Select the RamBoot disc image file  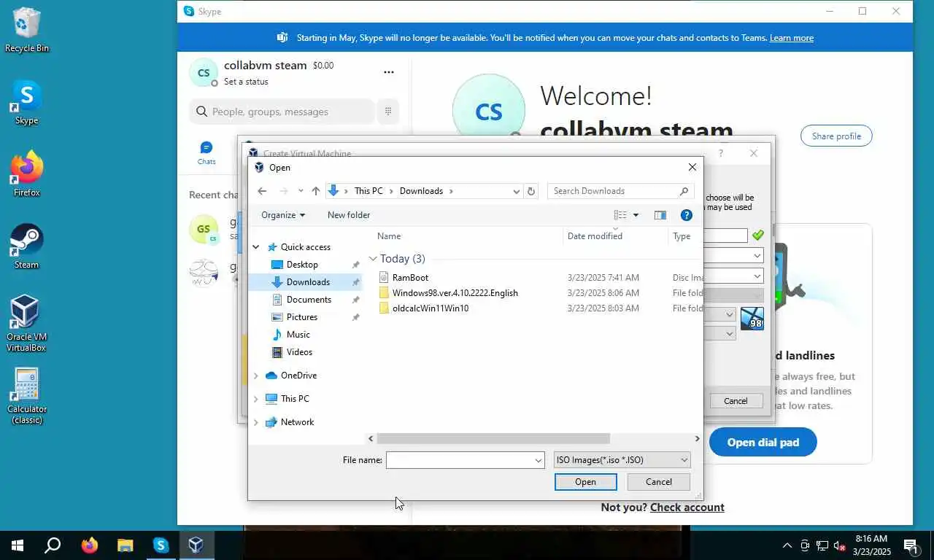(410, 278)
